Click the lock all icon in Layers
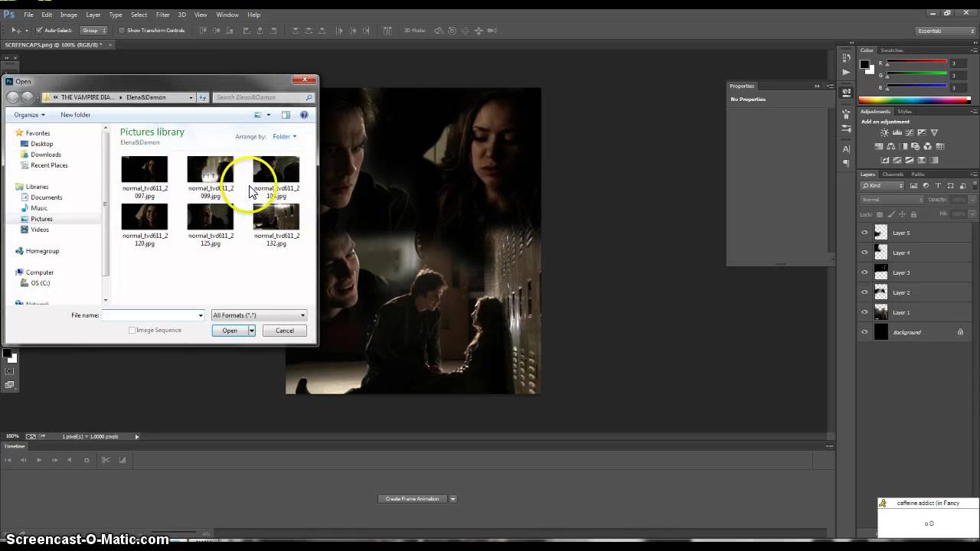This screenshot has width=980, height=551. (x=914, y=214)
